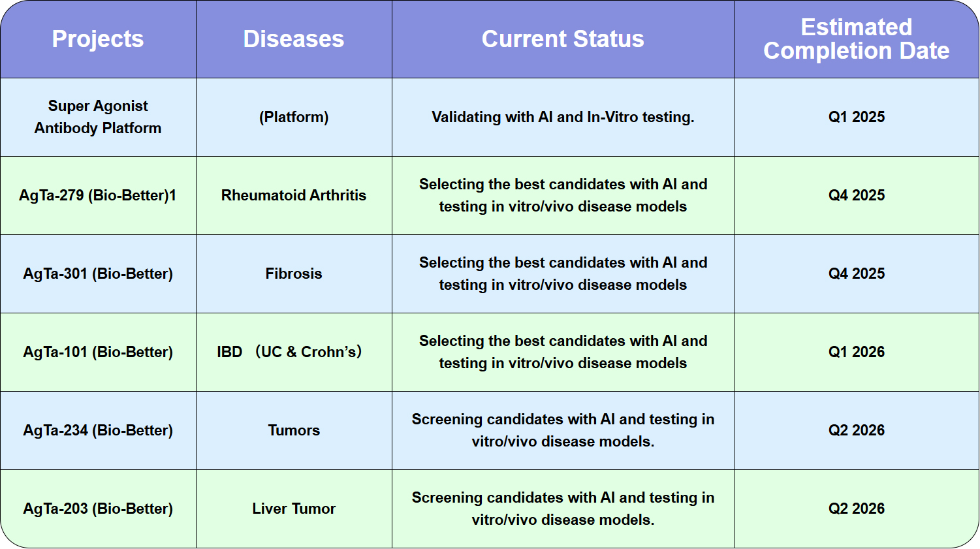Select the Current Status header cell
980x549 pixels.
pyautogui.click(x=563, y=39)
